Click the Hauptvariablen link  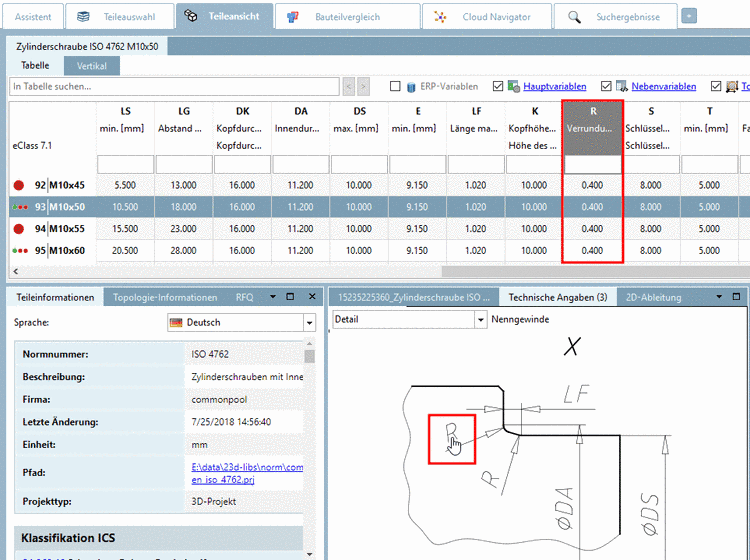(x=554, y=87)
